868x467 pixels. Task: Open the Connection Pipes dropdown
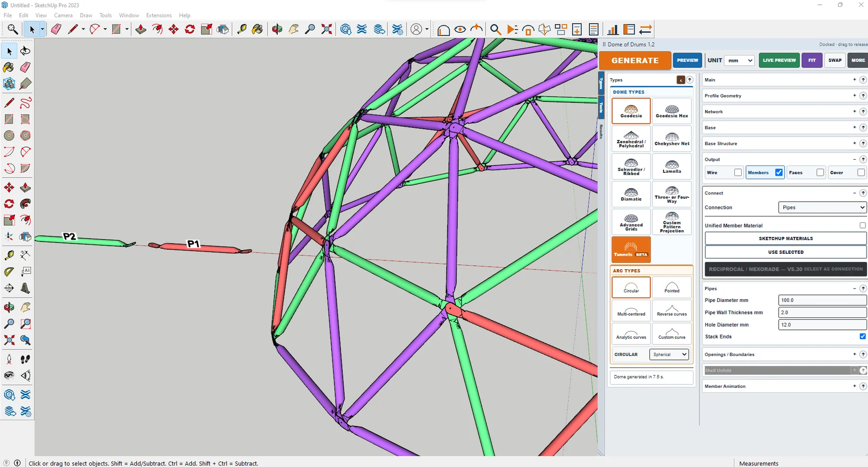click(822, 207)
